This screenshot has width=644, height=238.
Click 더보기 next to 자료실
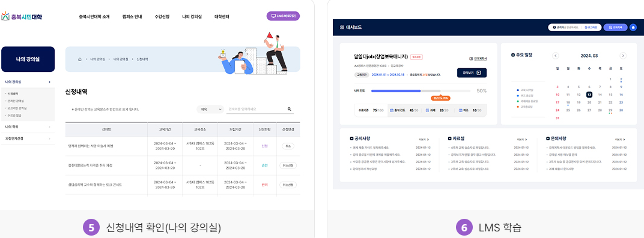coord(522,140)
